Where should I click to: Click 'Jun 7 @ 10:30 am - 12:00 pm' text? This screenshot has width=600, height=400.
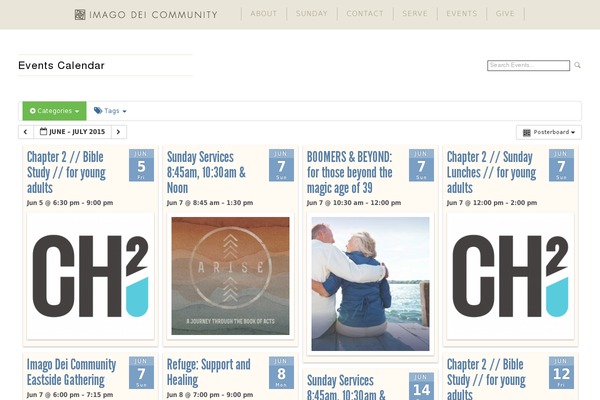tap(354, 203)
